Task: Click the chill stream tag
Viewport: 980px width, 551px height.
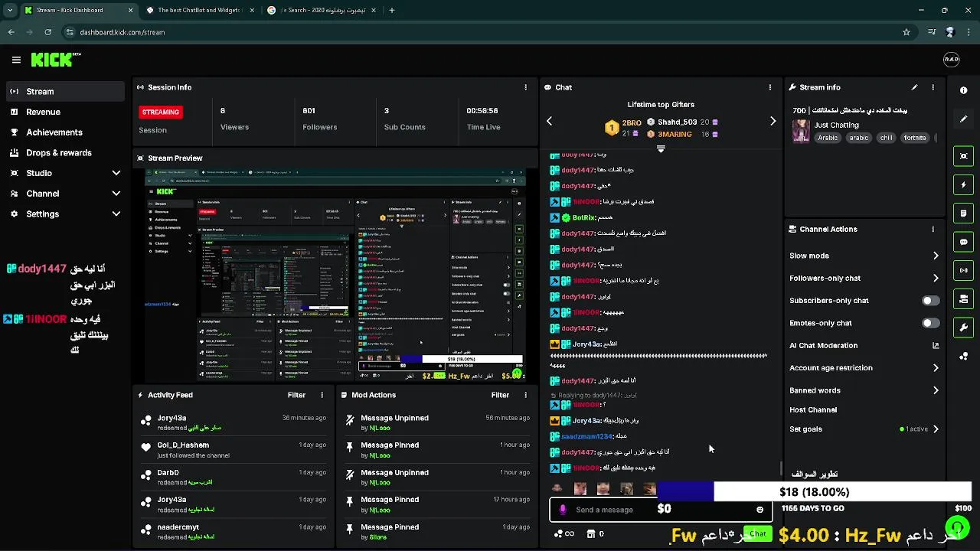Action: pyautogui.click(x=886, y=138)
